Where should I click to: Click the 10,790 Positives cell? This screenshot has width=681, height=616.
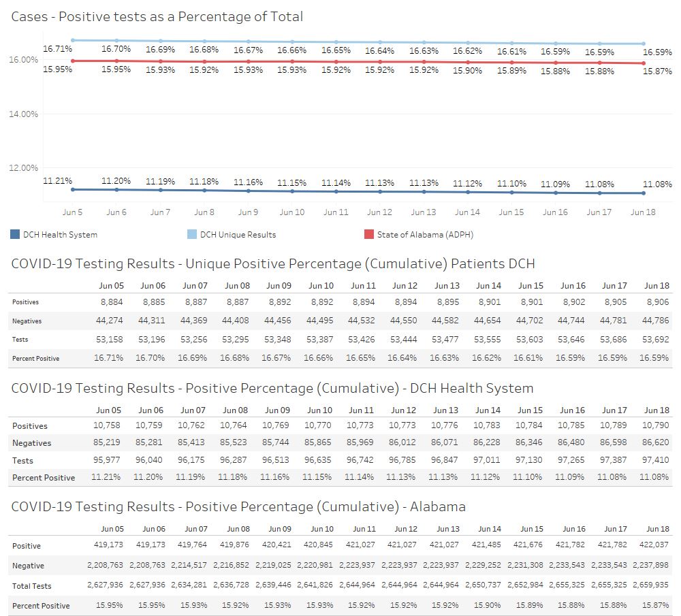655,425
